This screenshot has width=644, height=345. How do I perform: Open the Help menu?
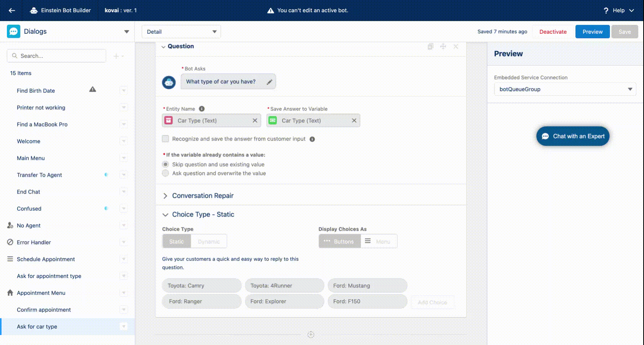tap(618, 10)
